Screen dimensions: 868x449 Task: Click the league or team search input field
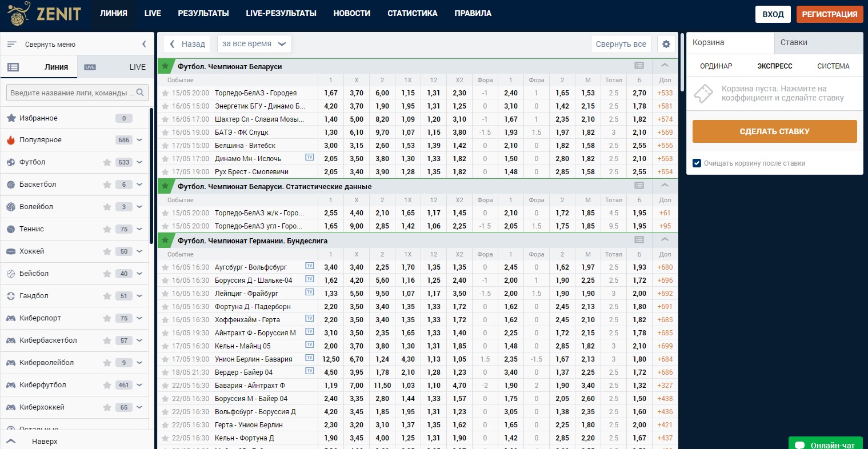tap(71, 93)
